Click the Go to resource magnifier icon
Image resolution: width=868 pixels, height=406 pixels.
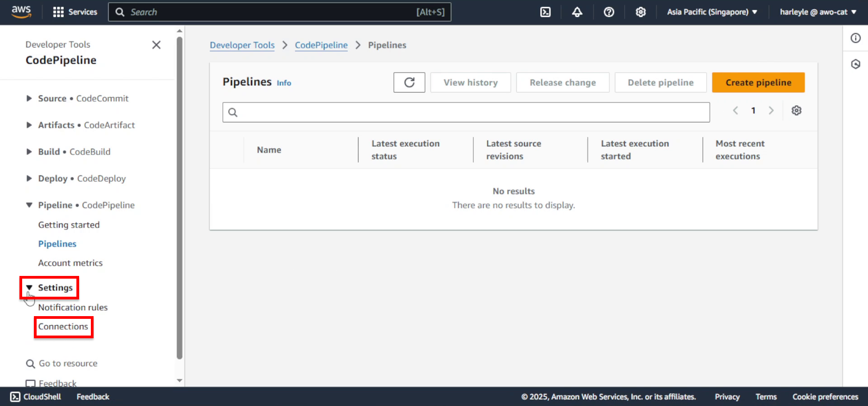point(30,364)
